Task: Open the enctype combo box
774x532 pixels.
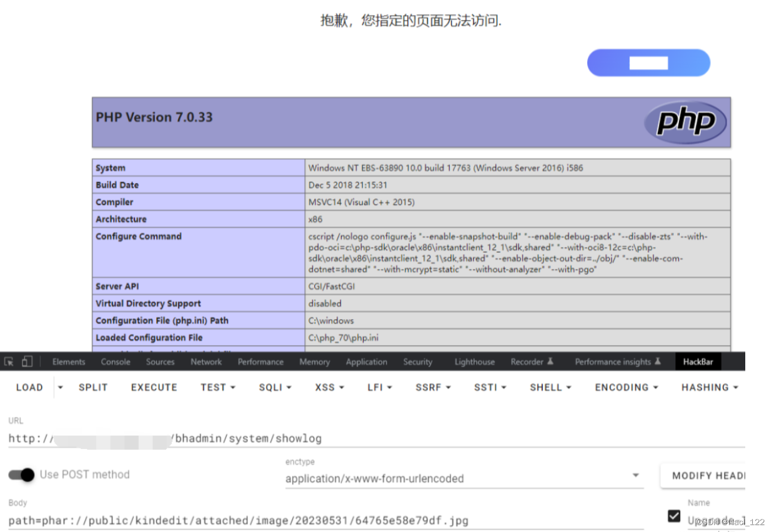Action: click(637, 475)
